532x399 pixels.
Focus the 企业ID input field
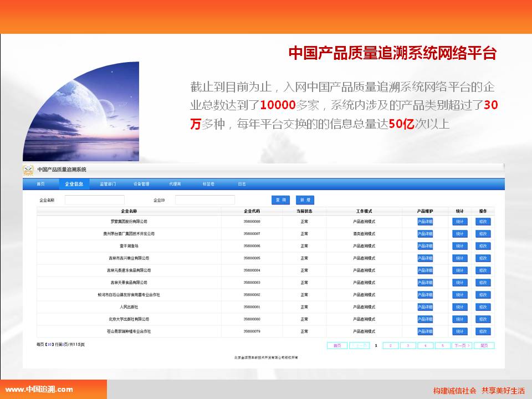pyautogui.click(x=205, y=200)
